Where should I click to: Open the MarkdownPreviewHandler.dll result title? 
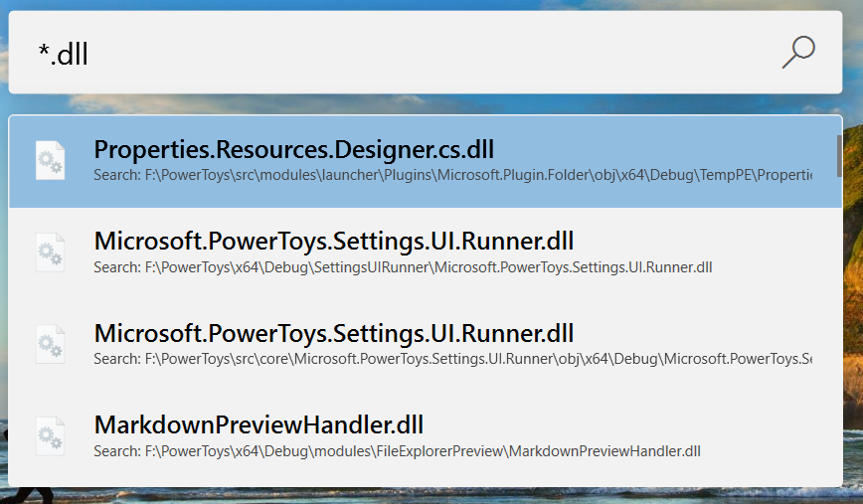pos(259,425)
